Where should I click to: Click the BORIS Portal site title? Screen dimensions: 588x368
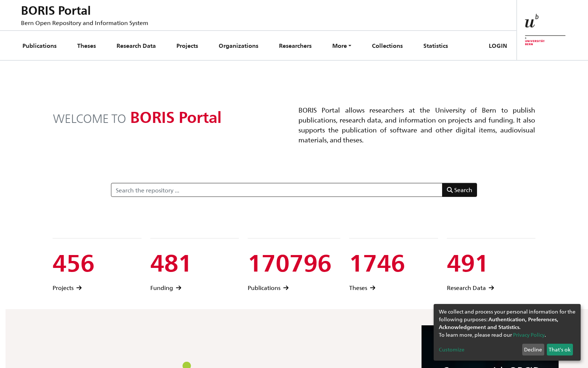(x=56, y=11)
